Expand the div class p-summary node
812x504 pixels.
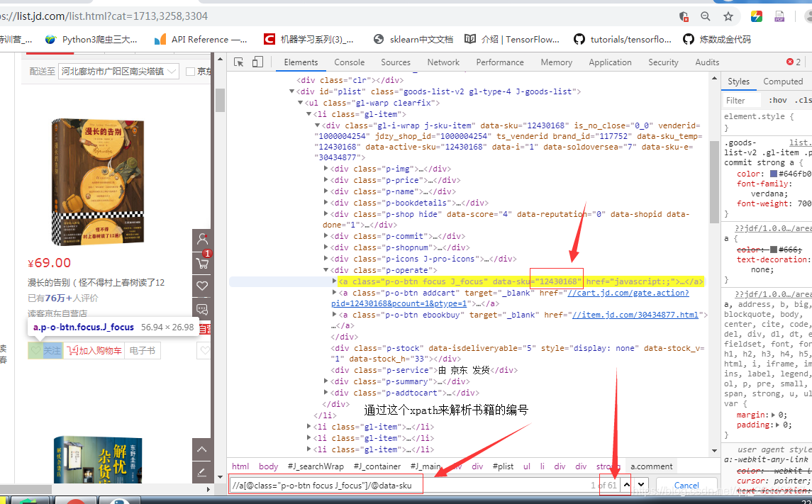coord(326,381)
